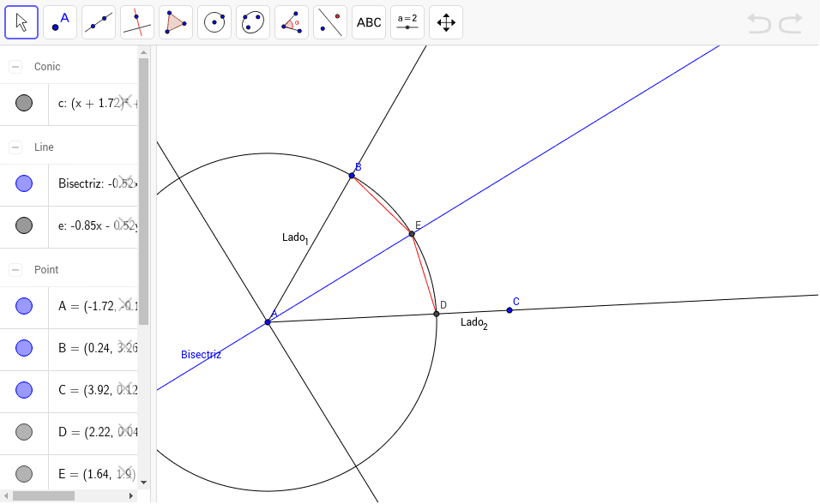Click the Lado2 label
The height and width of the screenshot is (504, 820).
pyautogui.click(x=473, y=324)
